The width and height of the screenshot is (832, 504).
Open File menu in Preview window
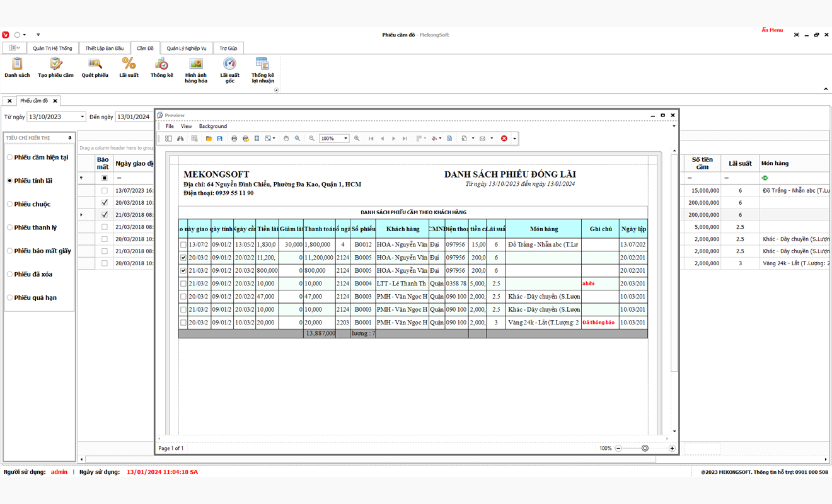click(170, 126)
